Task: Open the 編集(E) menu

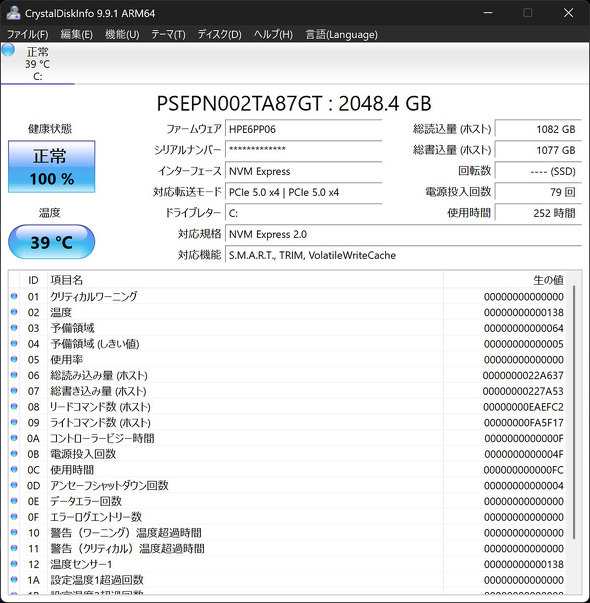Action: 77,35
